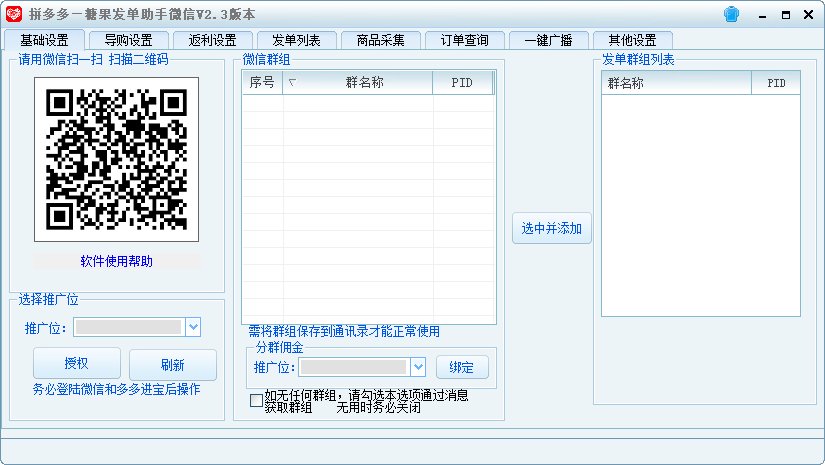Click the 刷新 button
The width and height of the screenshot is (825, 465).
pos(173,365)
